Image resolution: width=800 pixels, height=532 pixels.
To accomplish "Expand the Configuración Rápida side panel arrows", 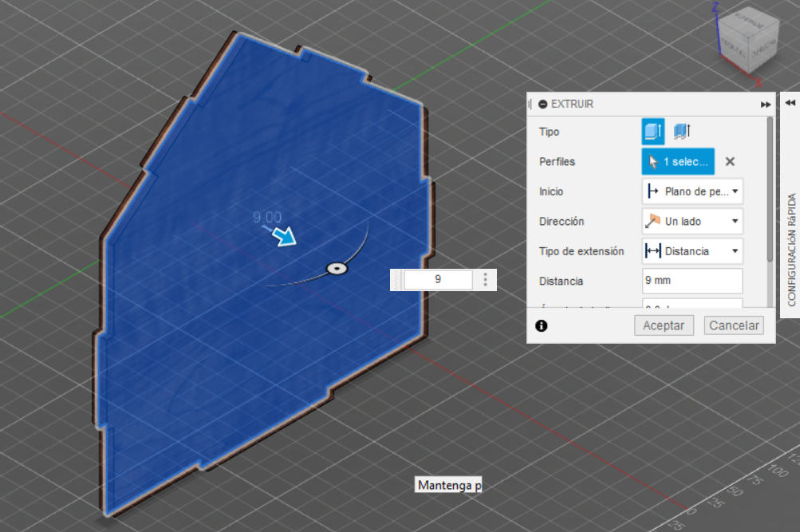I will click(790, 103).
